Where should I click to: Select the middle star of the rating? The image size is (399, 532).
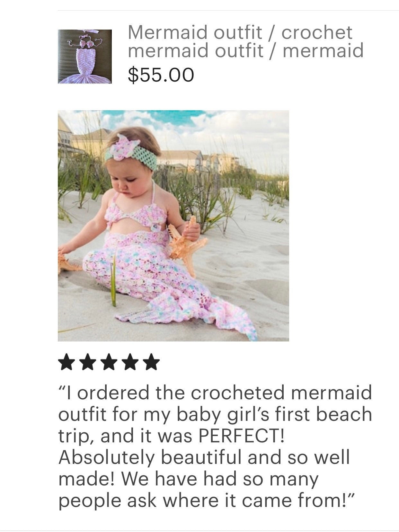pyautogui.click(x=109, y=363)
